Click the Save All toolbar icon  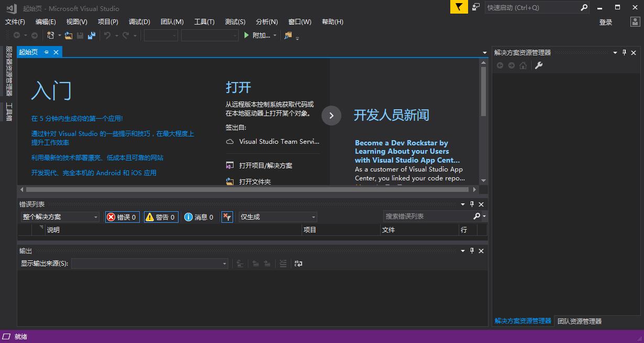[x=92, y=36]
